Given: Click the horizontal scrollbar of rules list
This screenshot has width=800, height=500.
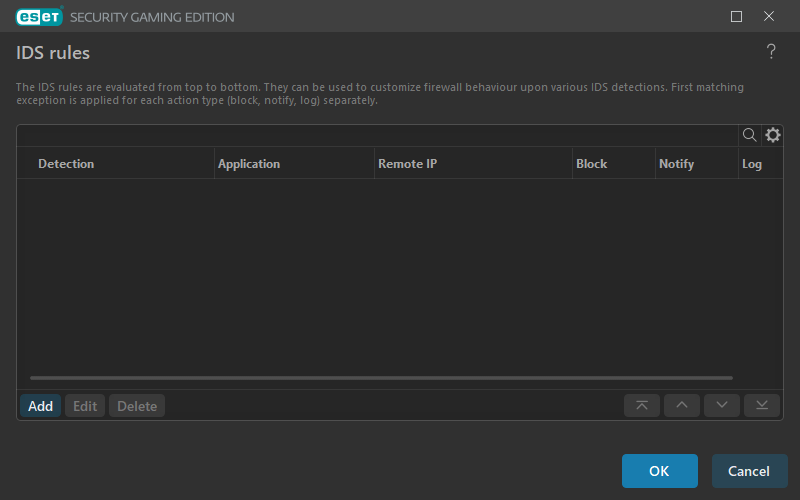Looking at the screenshot, I should [x=381, y=378].
